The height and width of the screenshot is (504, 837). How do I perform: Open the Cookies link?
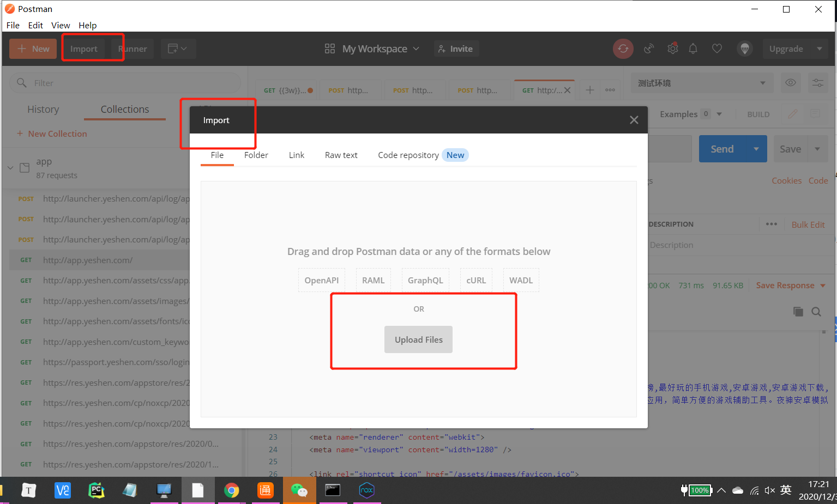click(x=786, y=180)
